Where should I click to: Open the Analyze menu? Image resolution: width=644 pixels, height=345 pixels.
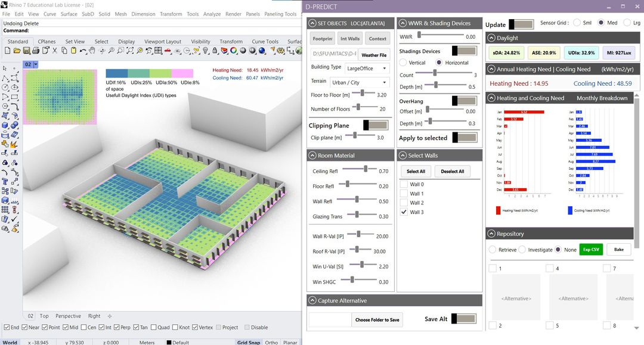[x=212, y=14]
